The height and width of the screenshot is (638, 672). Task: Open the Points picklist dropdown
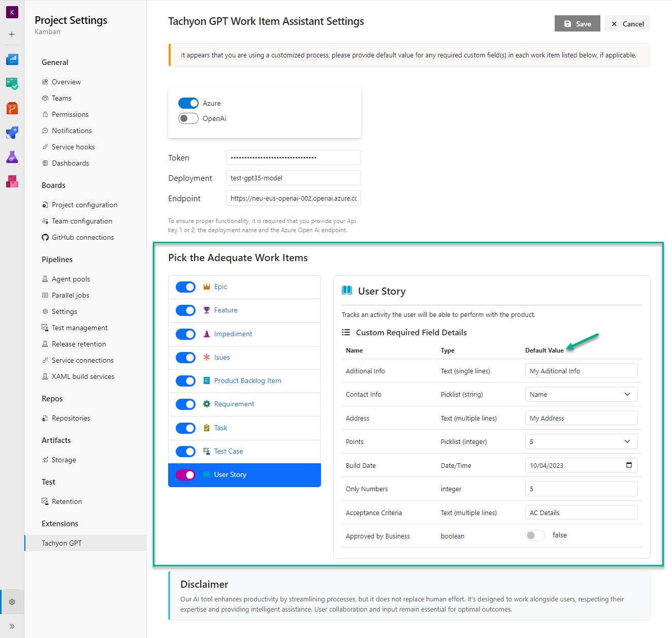(627, 441)
